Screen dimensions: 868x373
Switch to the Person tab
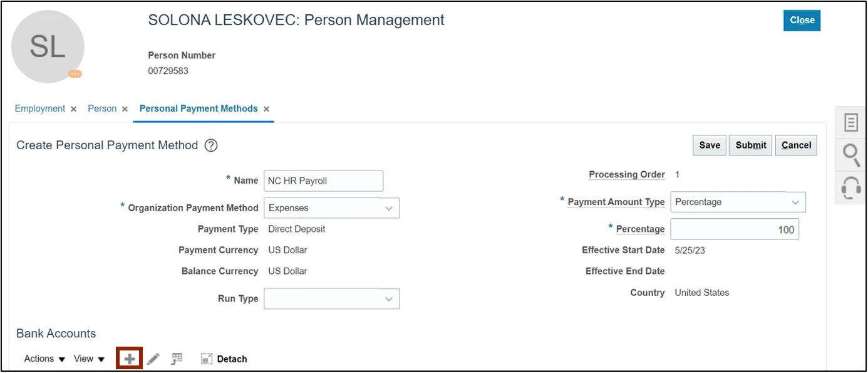[x=102, y=108]
